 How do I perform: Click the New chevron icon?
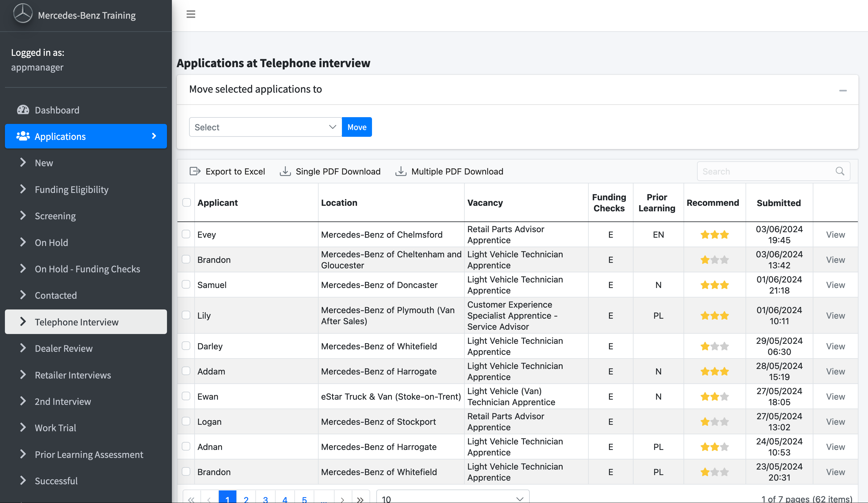click(23, 163)
